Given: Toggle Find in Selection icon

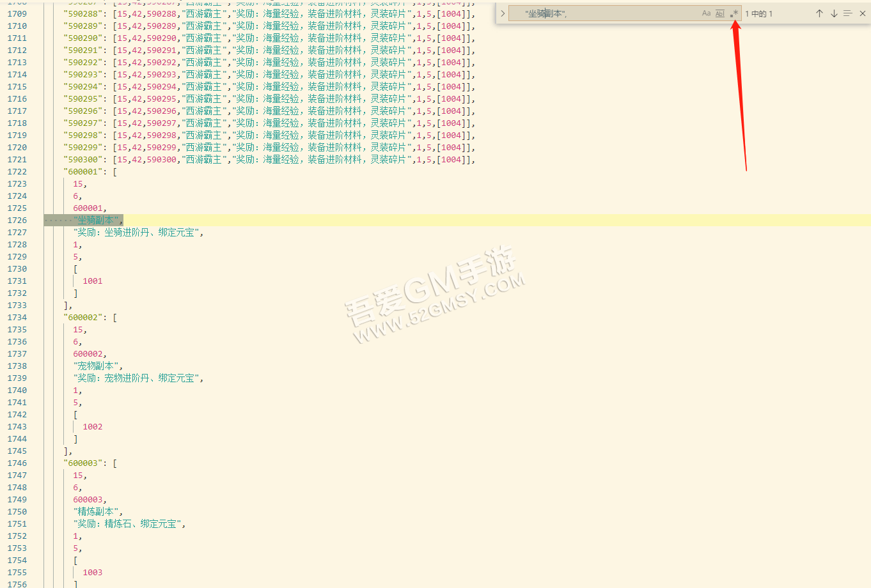Looking at the screenshot, I should [848, 13].
